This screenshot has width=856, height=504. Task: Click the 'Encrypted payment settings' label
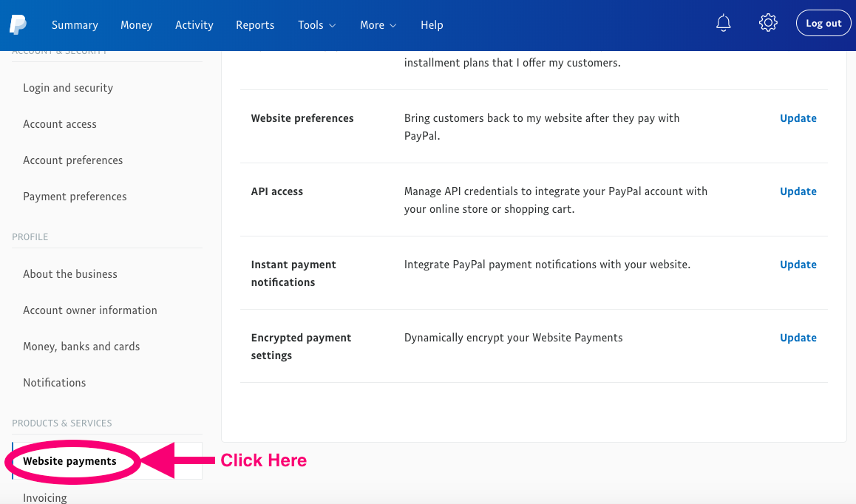click(302, 347)
